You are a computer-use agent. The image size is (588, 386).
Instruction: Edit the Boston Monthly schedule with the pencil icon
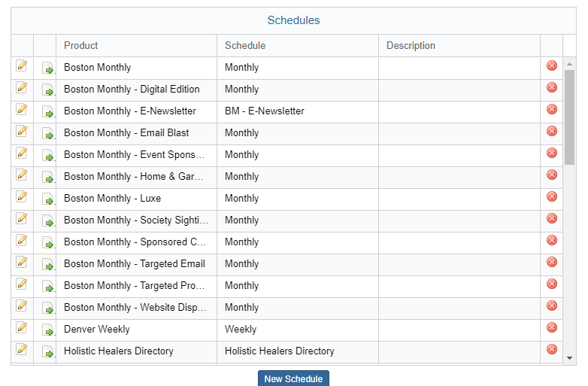(22, 65)
